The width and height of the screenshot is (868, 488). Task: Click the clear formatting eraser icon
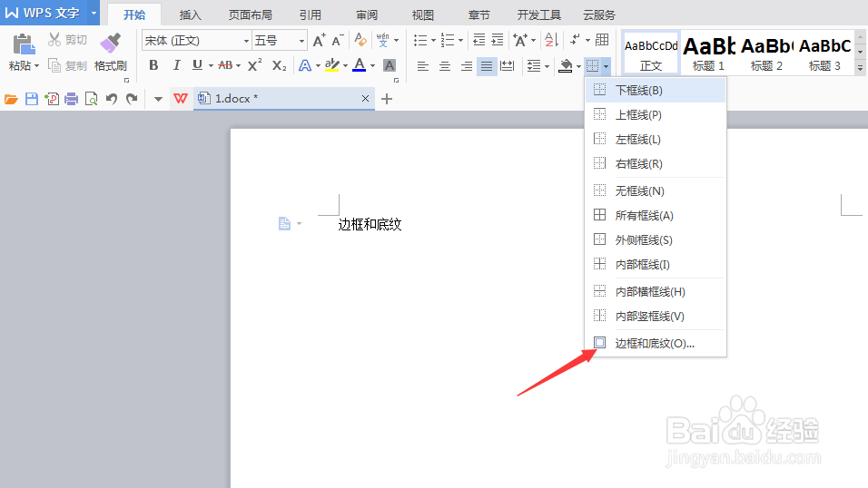point(360,40)
